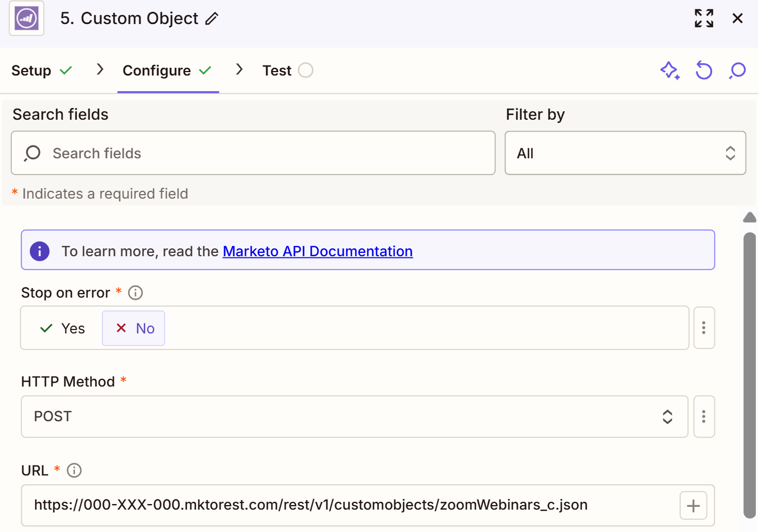This screenshot has height=532, width=758.
Task: Open the Stop on error info tooltip
Action: point(135,293)
